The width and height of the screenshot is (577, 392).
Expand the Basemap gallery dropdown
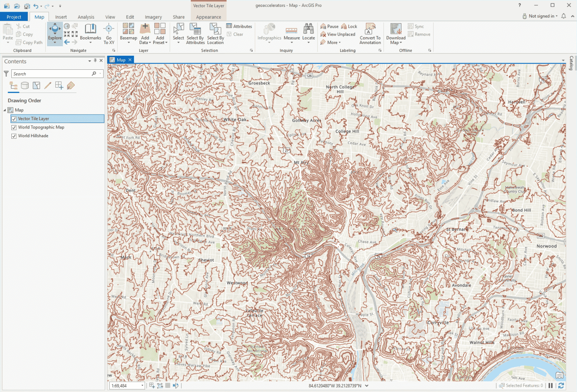point(128,42)
